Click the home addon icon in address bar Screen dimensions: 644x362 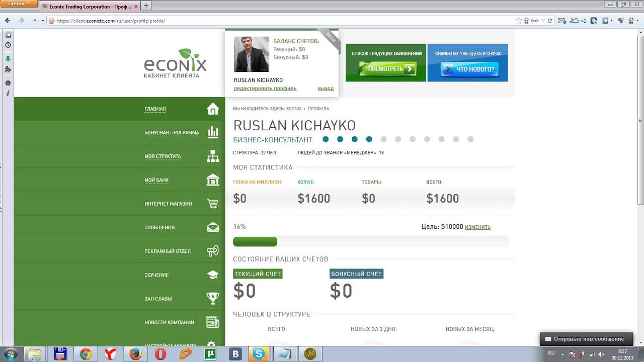coord(526,21)
